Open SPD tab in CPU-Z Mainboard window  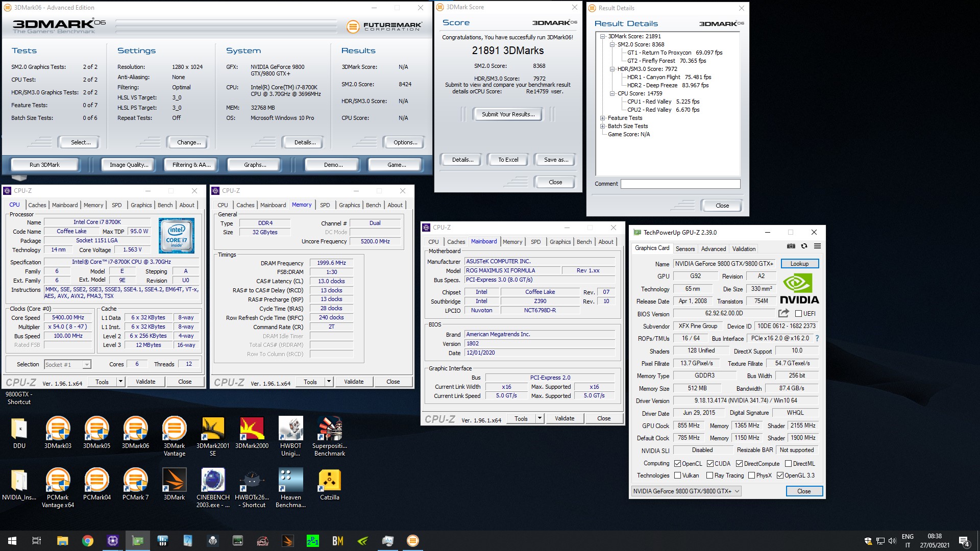[x=535, y=242]
